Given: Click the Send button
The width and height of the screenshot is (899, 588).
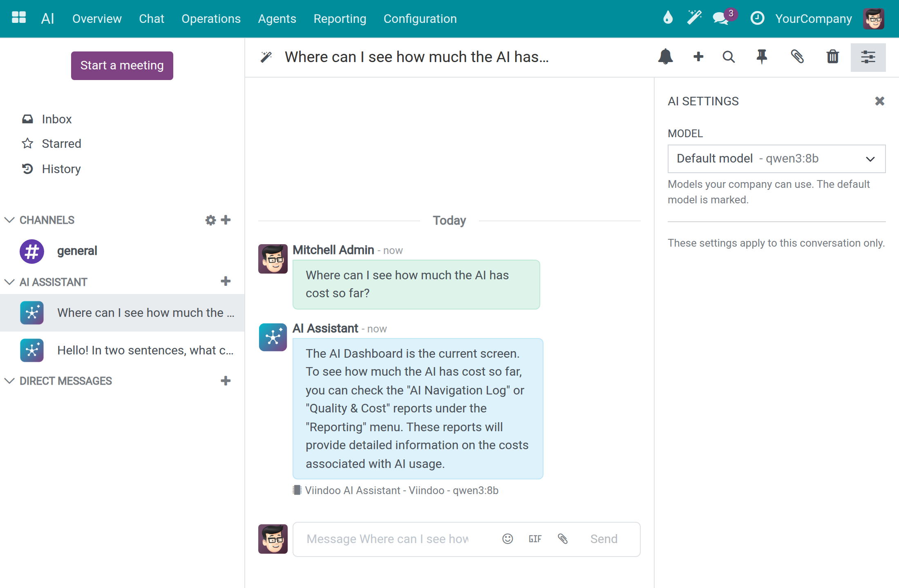Looking at the screenshot, I should point(604,539).
